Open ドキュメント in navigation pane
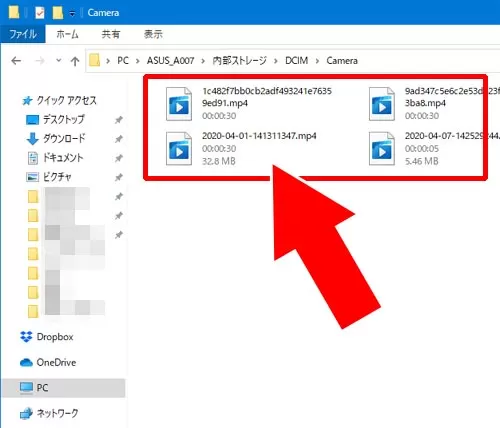 coord(63,157)
